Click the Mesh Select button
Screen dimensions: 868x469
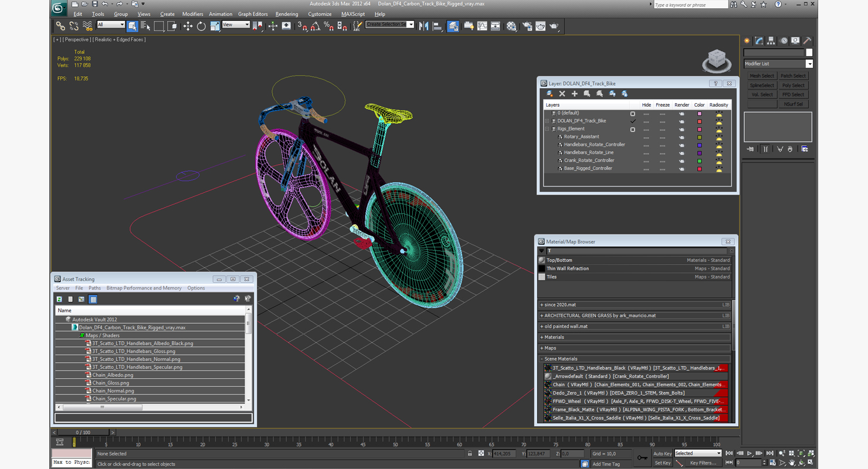(762, 76)
